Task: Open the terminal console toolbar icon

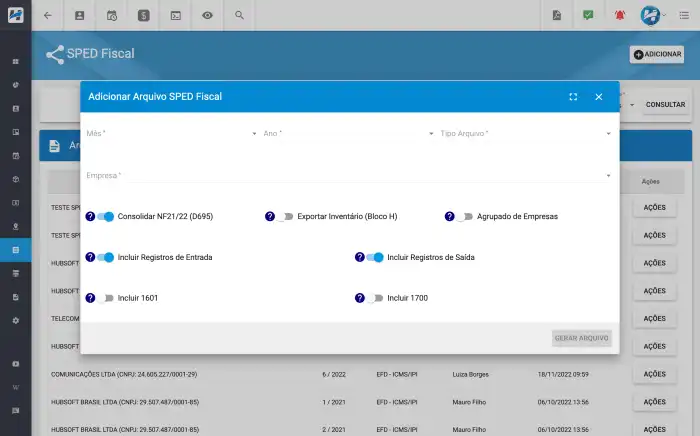Action: click(x=176, y=16)
